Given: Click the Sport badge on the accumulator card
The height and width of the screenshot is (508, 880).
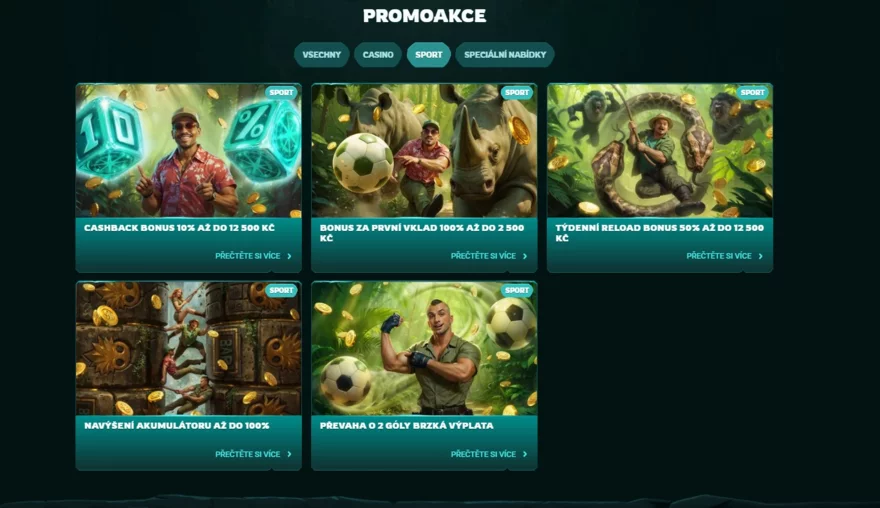Looking at the screenshot, I should click(281, 290).
